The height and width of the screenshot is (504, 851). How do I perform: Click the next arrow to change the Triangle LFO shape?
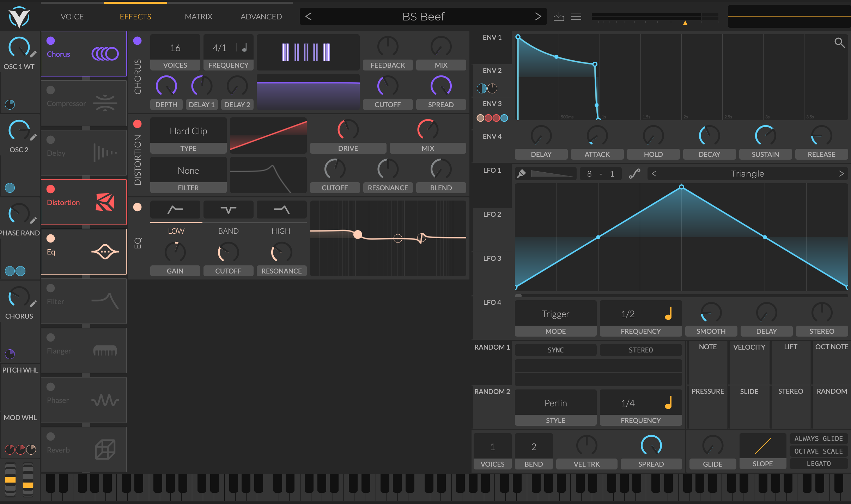(842, 173)
